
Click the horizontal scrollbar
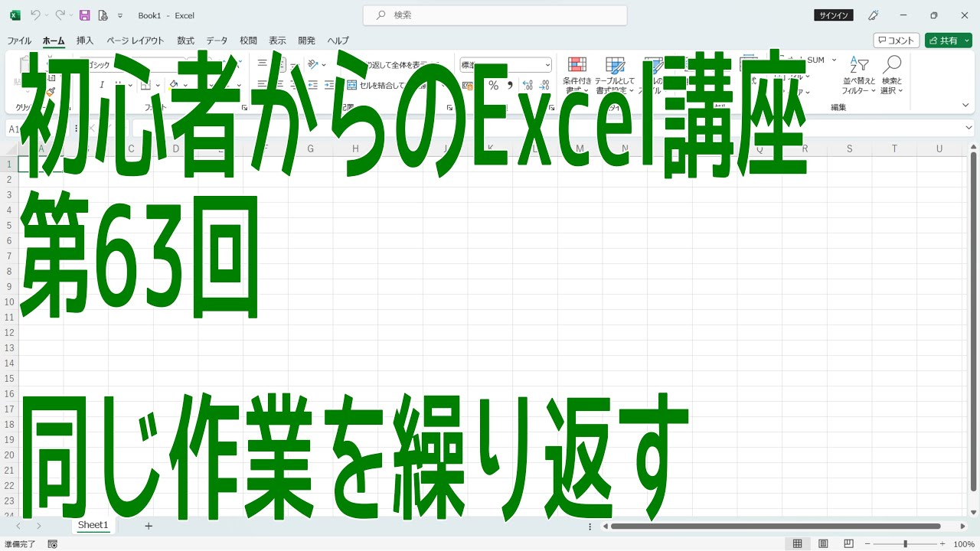776,526
